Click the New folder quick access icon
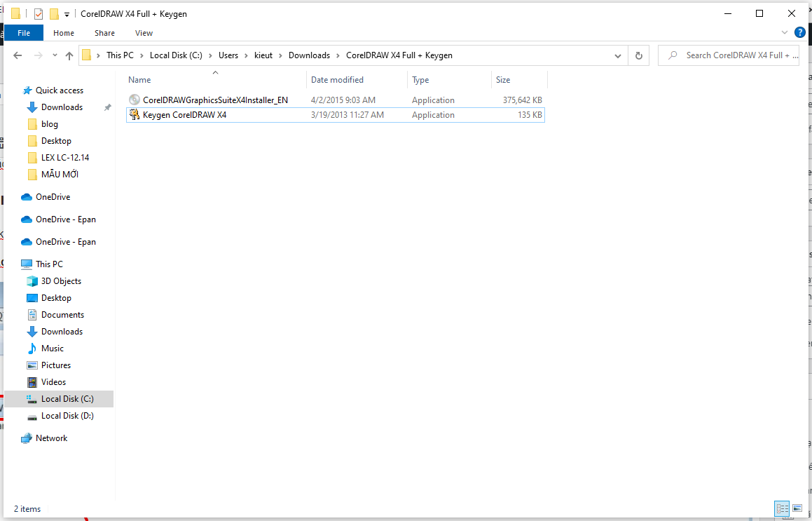The height and width of the screenshot is (521, 812). (54, 14)
